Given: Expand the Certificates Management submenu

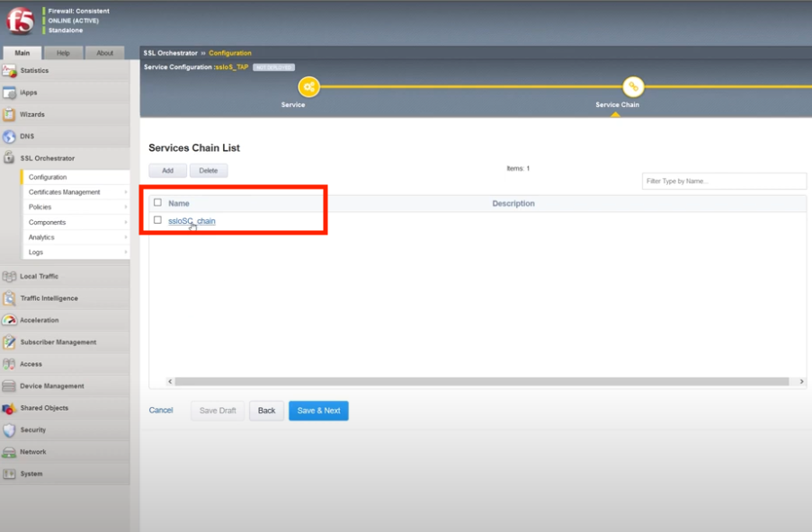Looking at the screenshot, I should (126, 192).
